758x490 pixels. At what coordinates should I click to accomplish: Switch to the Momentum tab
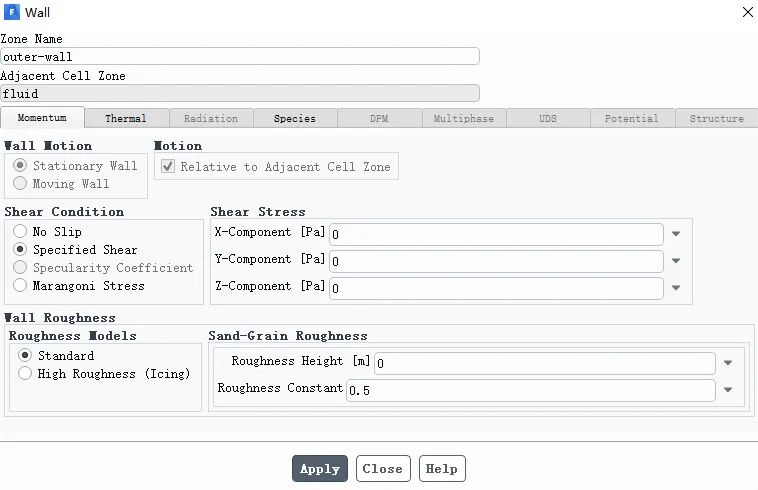tap(43, 117)
